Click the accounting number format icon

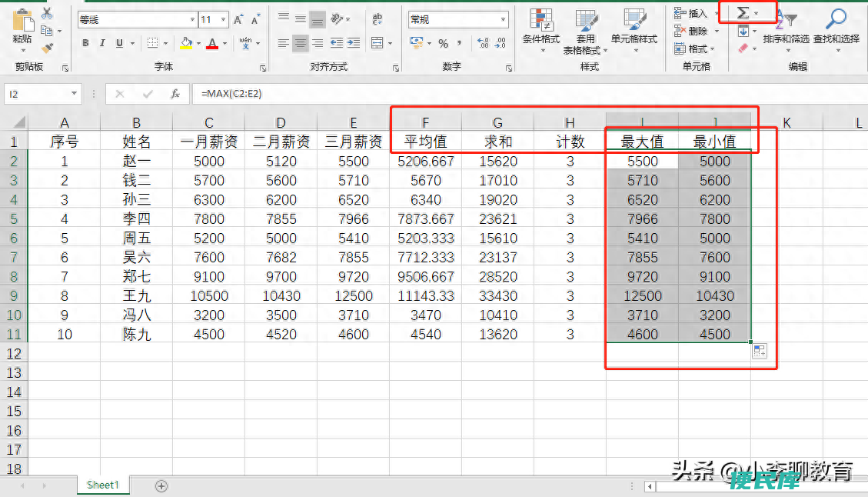[416, 42]
